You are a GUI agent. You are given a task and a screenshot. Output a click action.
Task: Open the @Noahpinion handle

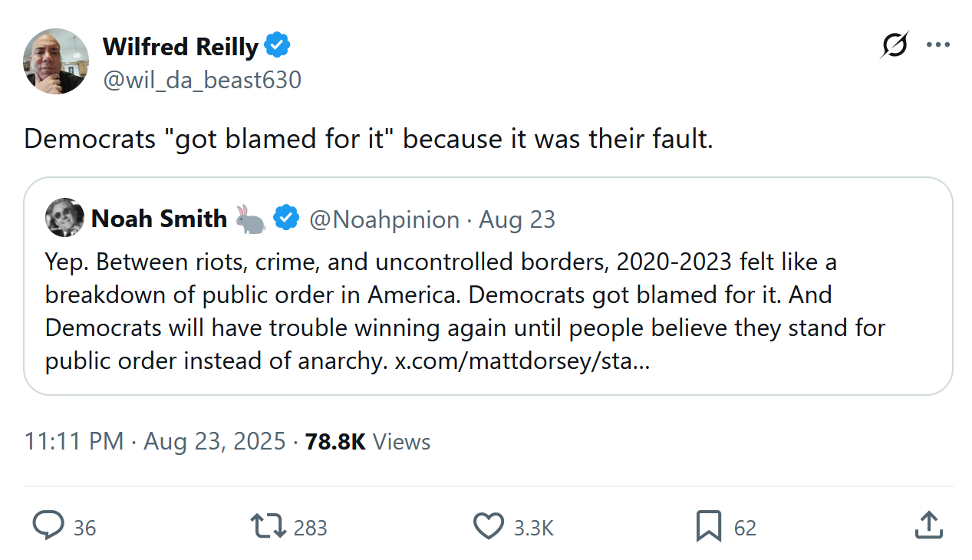pos(384,219)
